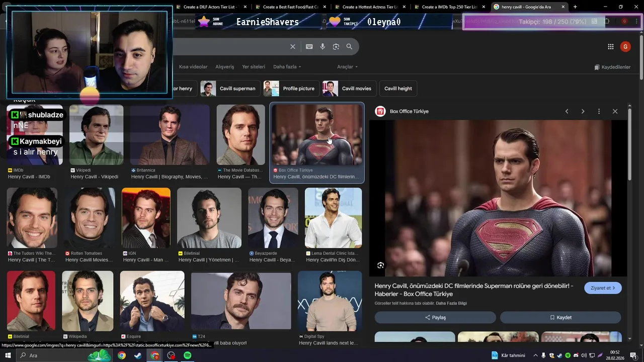This screenshot has width=644, height=362.
Task: Click the large Superman preview image
Action: [498, 198]
